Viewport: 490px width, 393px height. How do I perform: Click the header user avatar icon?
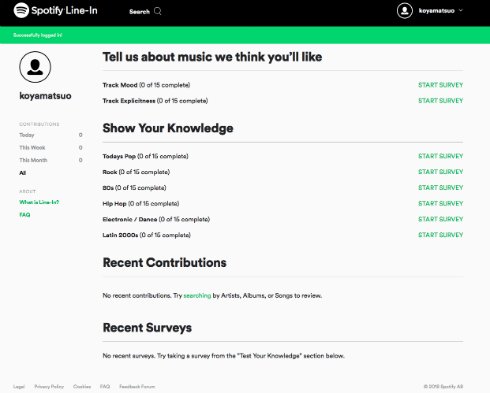pyautogui.click(x=405, y=11)
